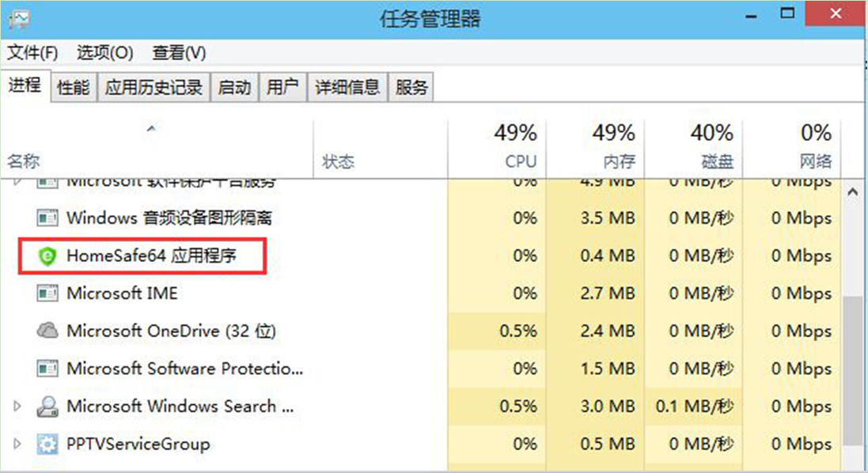Sort processes by the CPU column
The height and width of the screenshot is (473, 868).
(x=497, y=146)
